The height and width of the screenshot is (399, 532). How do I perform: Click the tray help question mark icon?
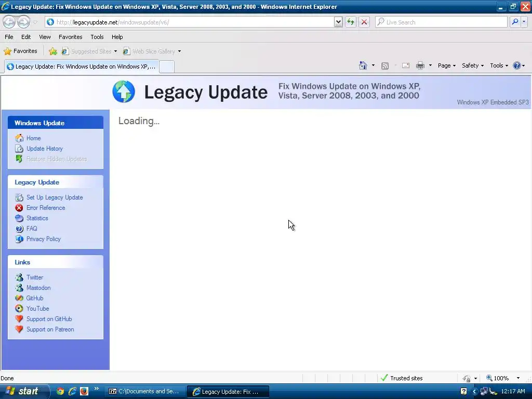tap(463, 391)
